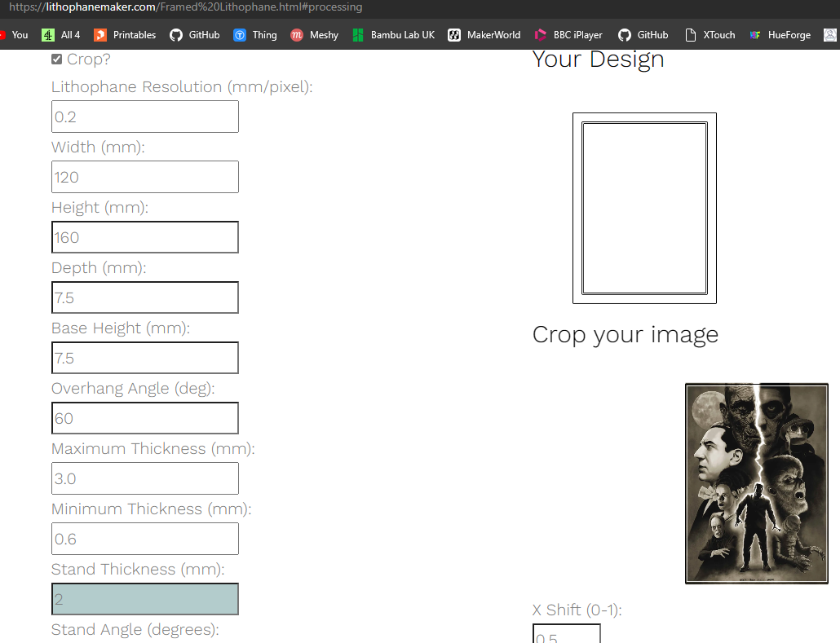Open the You bookmark at the bar start

pyautogui.click(x=15, y=35)
